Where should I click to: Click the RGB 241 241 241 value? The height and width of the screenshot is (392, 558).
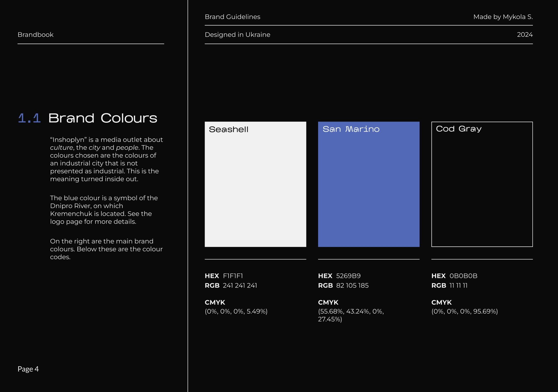231,286
